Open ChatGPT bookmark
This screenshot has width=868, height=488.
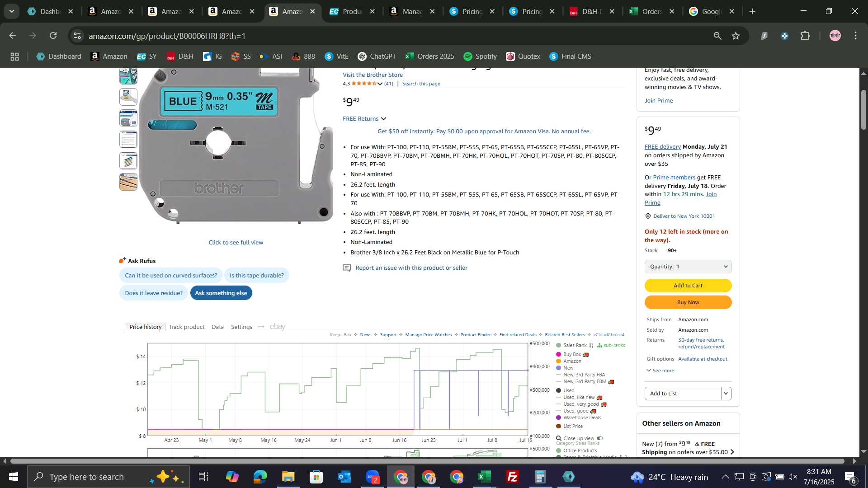[x=377, y=56]
